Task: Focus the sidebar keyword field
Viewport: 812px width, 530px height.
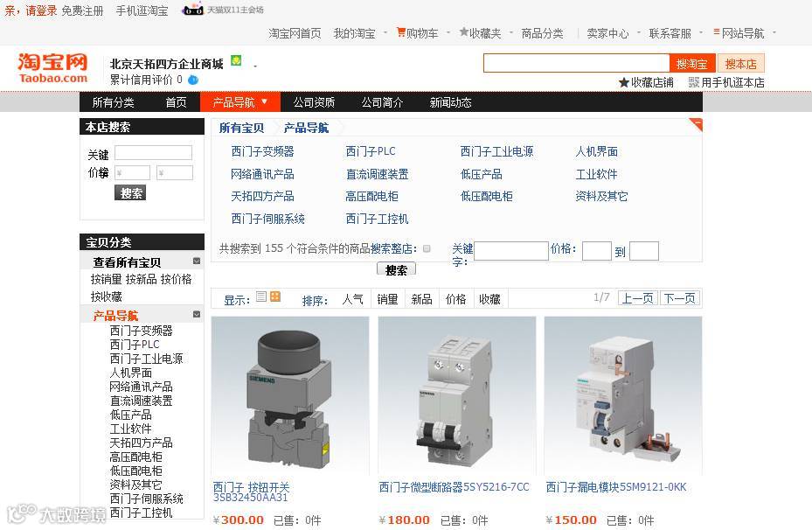Action: (153, 153)
